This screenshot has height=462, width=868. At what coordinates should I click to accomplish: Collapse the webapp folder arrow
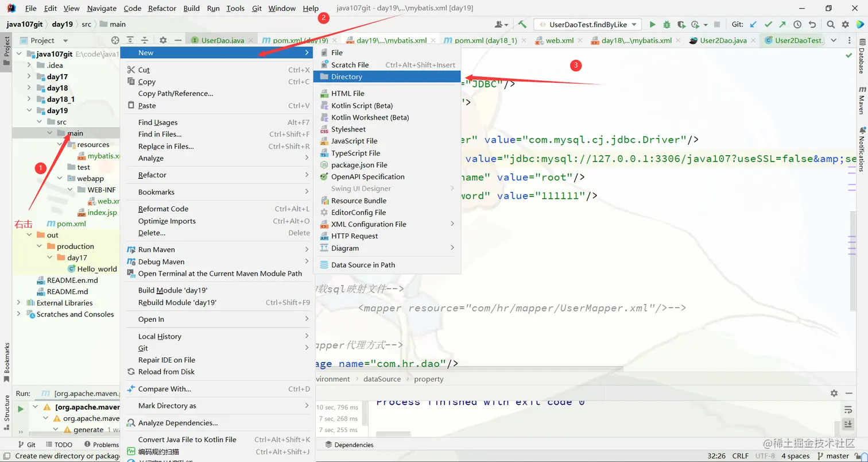click(61, 178)
